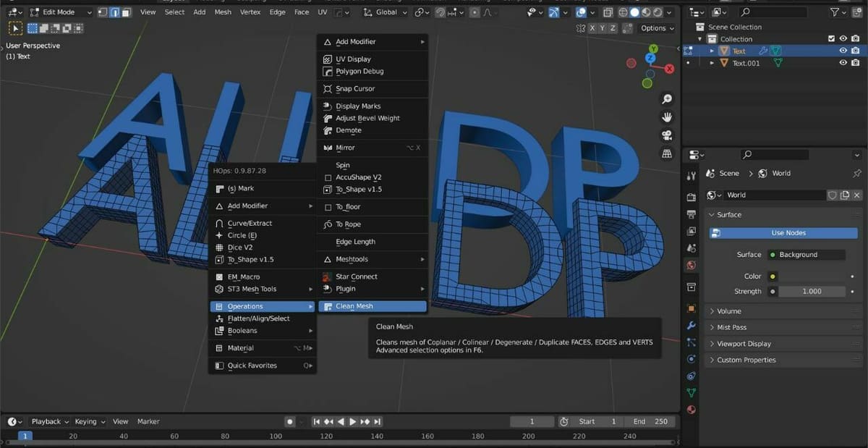Image resolution: width=868 pixels, height=448 pixels.
Task: Expand the Mist Pass panel
Action: (x=784, y=327)
